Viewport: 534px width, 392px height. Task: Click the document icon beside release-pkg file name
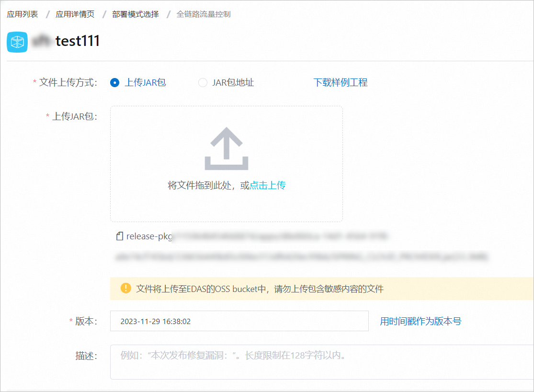[x=120, y=235]
